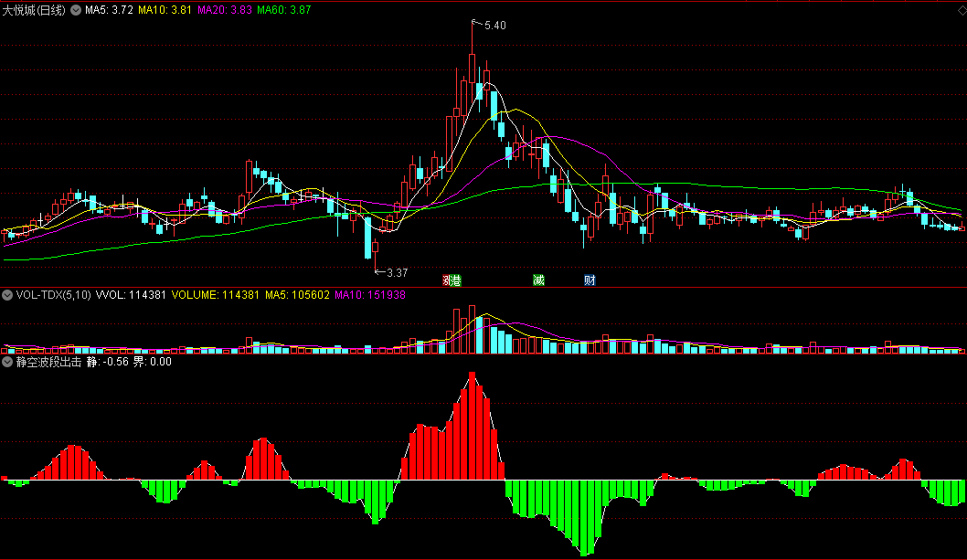Image resolution: width=967 pixels, height=560 pixels.
Task: Click the 静空波段出击 indicator name
Action: [48, 362]
